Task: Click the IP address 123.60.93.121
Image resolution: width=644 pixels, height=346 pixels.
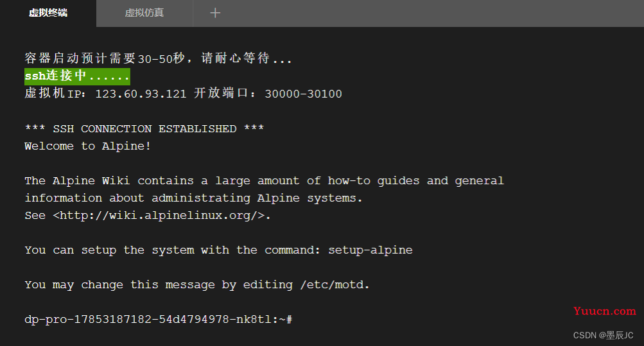Action: click(x=141, y=94)
